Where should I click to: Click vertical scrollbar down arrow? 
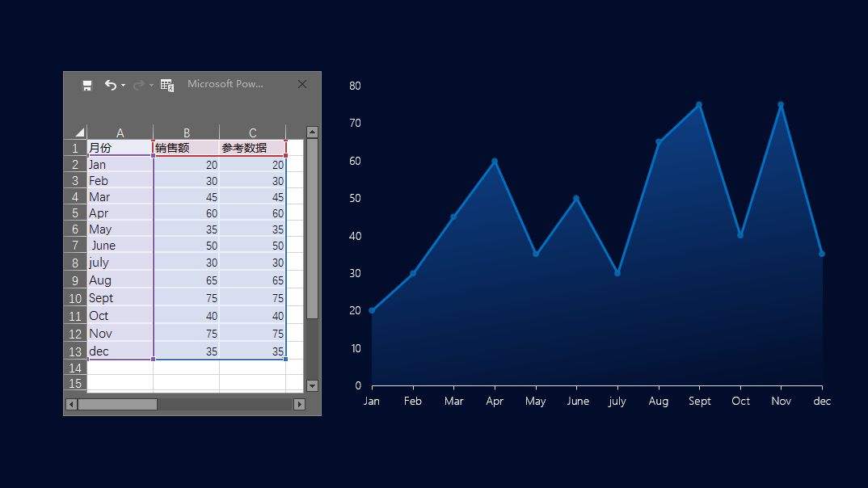[x=312, y=385]
